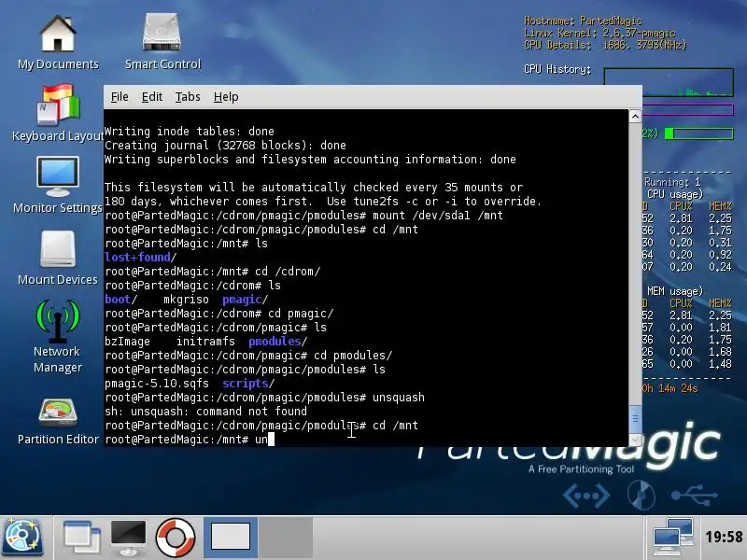Click the Hostname: PartedMagic text
Image resolution: width=747 pixels, height=560 pixels.
coord(583,21)
